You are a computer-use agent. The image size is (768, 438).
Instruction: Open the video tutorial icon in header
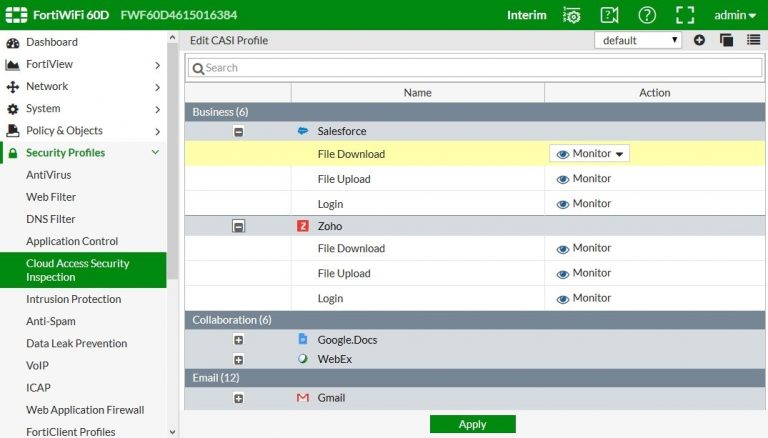[609, 15]
